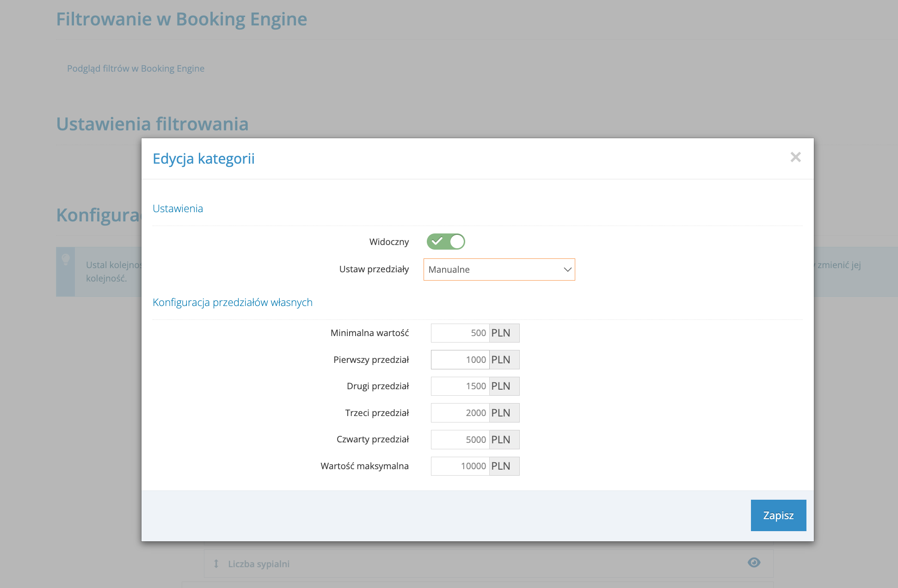Toggle the Widoczny switch off
The width and height of the screenshot is (898, 588).
tap(446, 241)
